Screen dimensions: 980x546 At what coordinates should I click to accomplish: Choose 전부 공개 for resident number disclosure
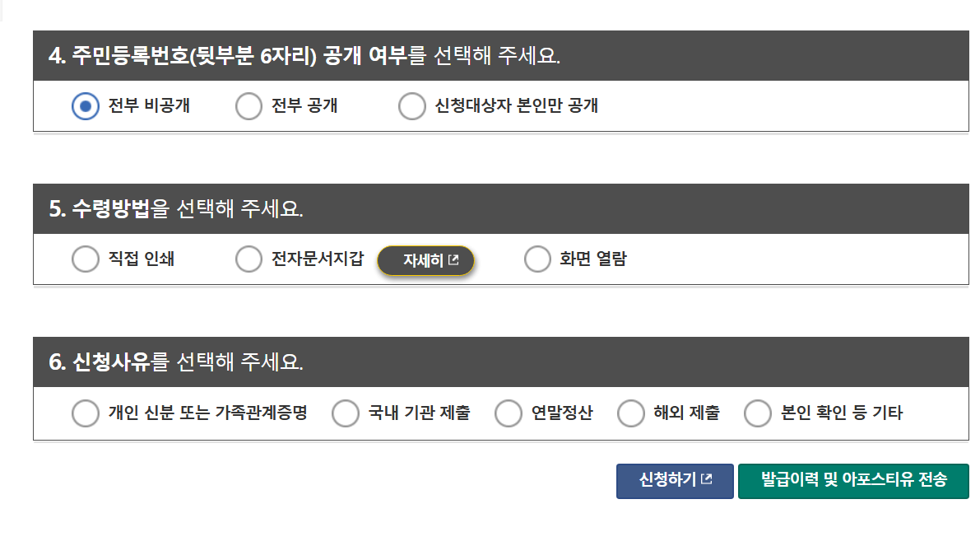(248, 105)
